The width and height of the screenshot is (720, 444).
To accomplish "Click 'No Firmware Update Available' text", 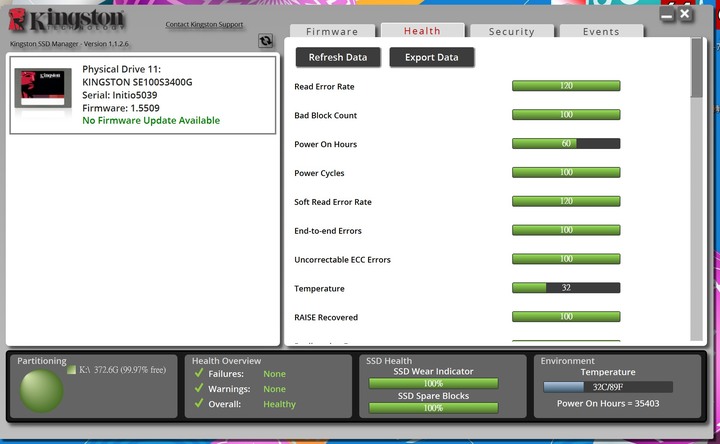I will pos(151,120).
